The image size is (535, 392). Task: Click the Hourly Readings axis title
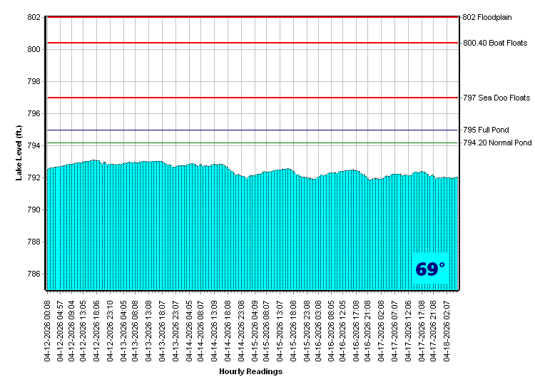click(x=250, y=372)
